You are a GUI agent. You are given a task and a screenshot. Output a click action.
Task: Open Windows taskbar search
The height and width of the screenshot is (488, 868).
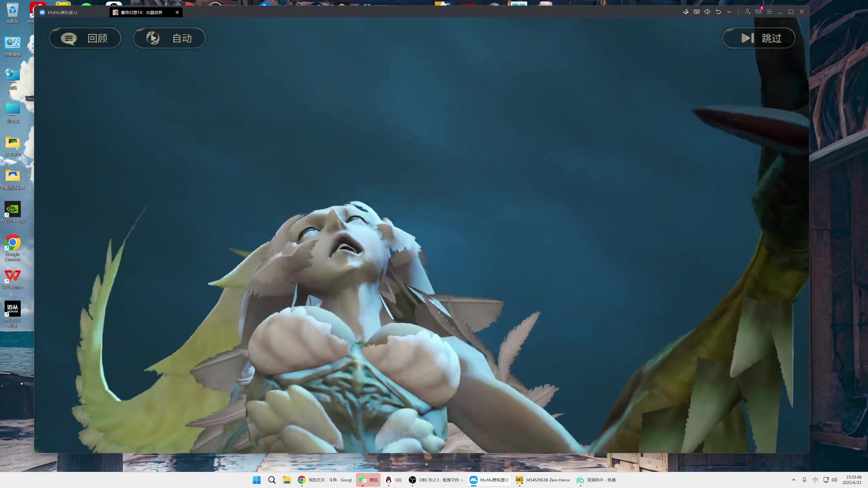coord(272,480)
